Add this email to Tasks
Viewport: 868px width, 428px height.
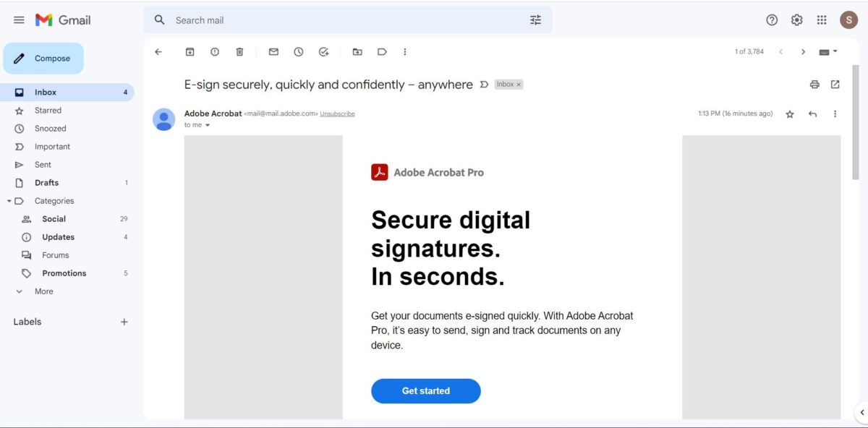323,52
